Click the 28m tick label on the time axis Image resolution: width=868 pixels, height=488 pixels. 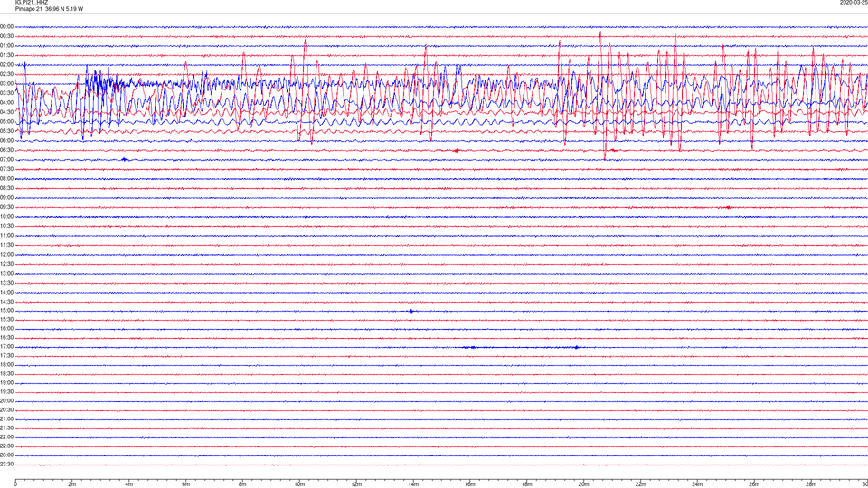811,484
